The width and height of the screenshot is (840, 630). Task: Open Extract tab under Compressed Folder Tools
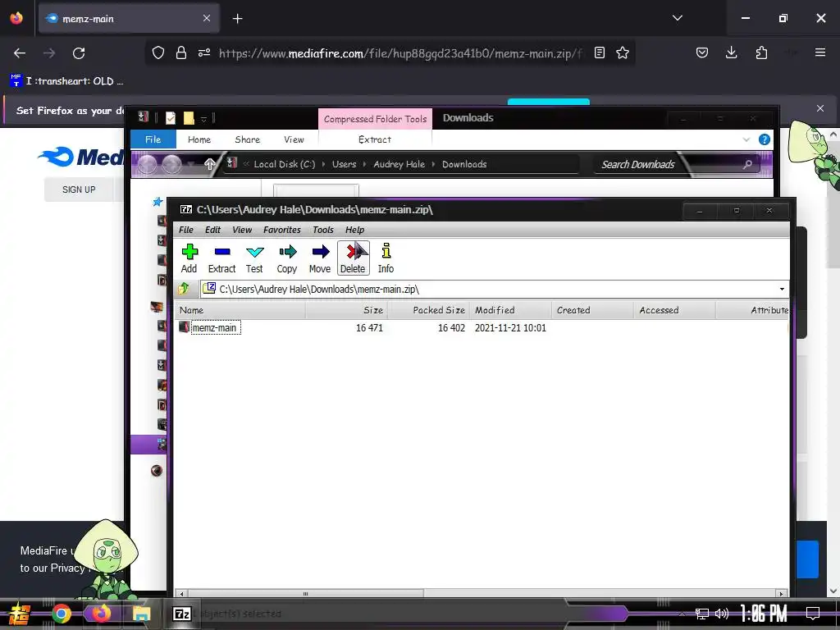click(x=375, y=139)
